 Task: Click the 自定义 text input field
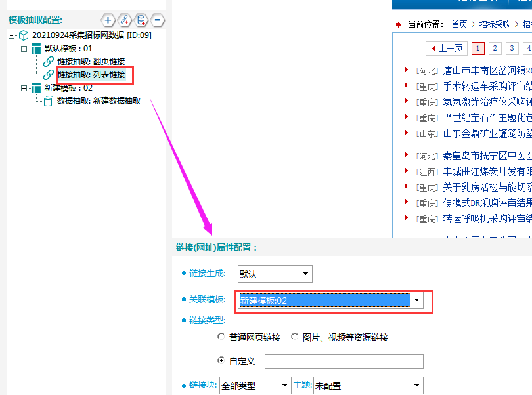[x=343, y=360]
